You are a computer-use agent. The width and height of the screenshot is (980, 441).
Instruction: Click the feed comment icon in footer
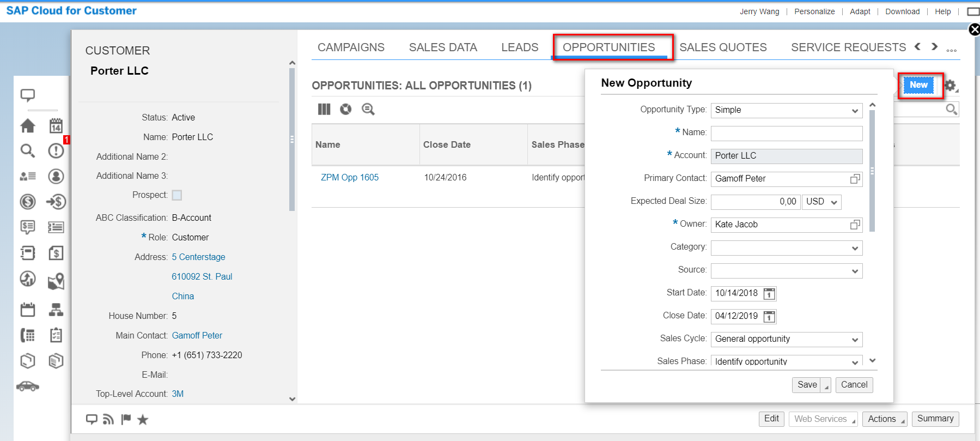92,419
